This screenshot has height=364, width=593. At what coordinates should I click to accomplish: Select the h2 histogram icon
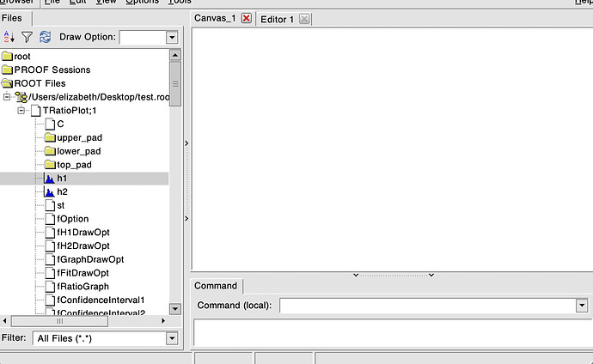tap(49, 191)
